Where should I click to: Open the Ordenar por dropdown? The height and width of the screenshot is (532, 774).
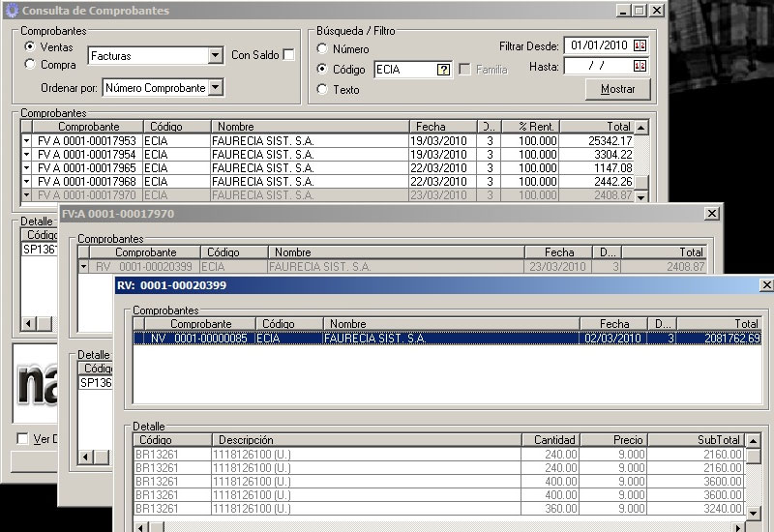click(215, 88)
